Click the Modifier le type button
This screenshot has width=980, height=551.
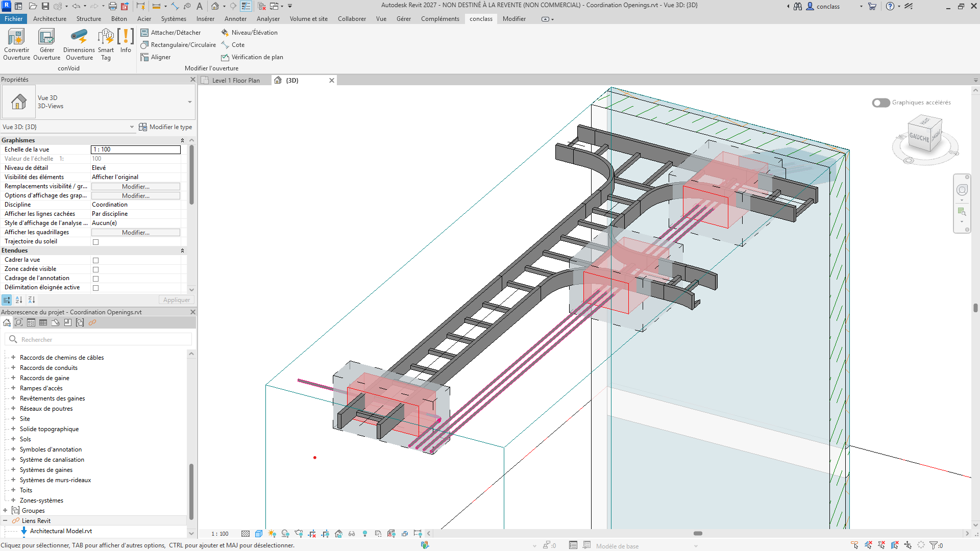pyautogui.click(x=165, y=127)
